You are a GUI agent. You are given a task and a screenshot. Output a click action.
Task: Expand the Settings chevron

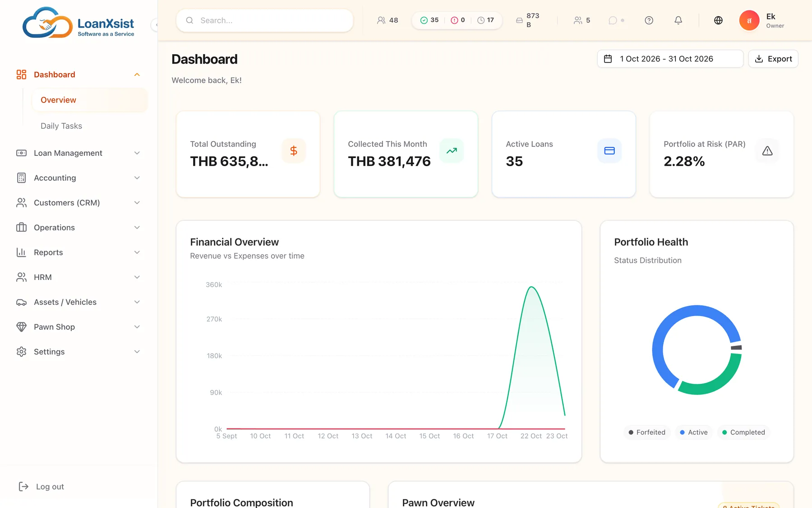137,352
